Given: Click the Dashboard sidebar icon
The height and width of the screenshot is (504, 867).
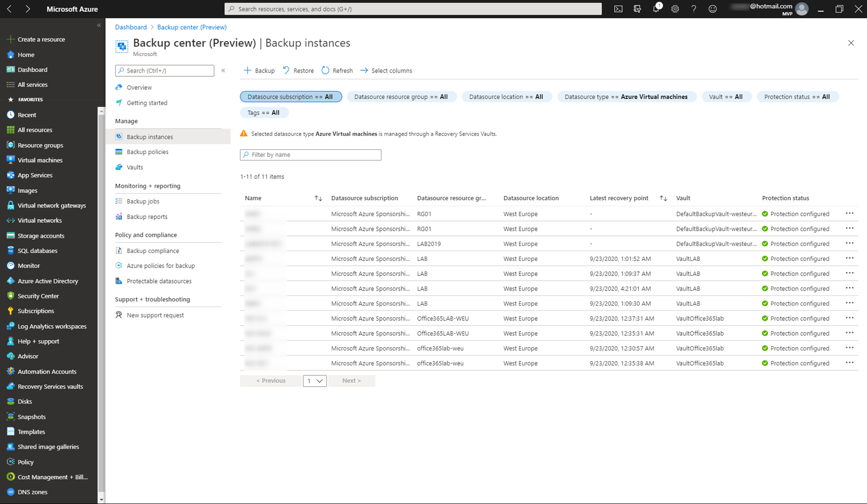Looking at the screenshot, I should [10, 70].
